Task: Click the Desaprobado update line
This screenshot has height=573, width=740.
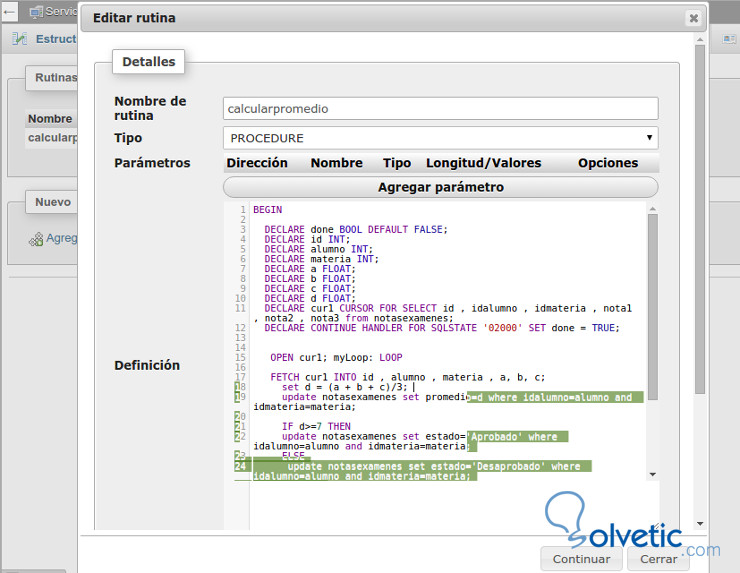Action: coord(422,472)
